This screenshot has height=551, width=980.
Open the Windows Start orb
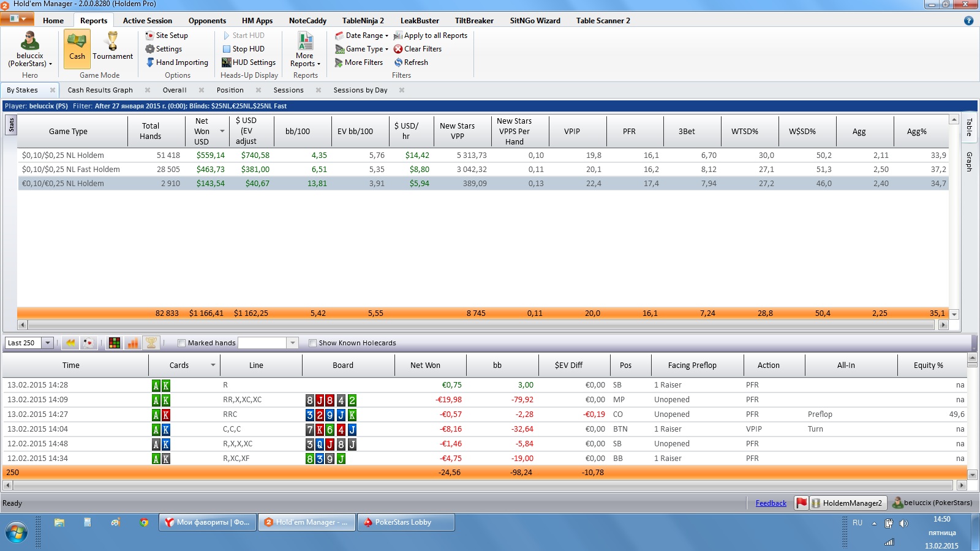(x=17, y=532)
